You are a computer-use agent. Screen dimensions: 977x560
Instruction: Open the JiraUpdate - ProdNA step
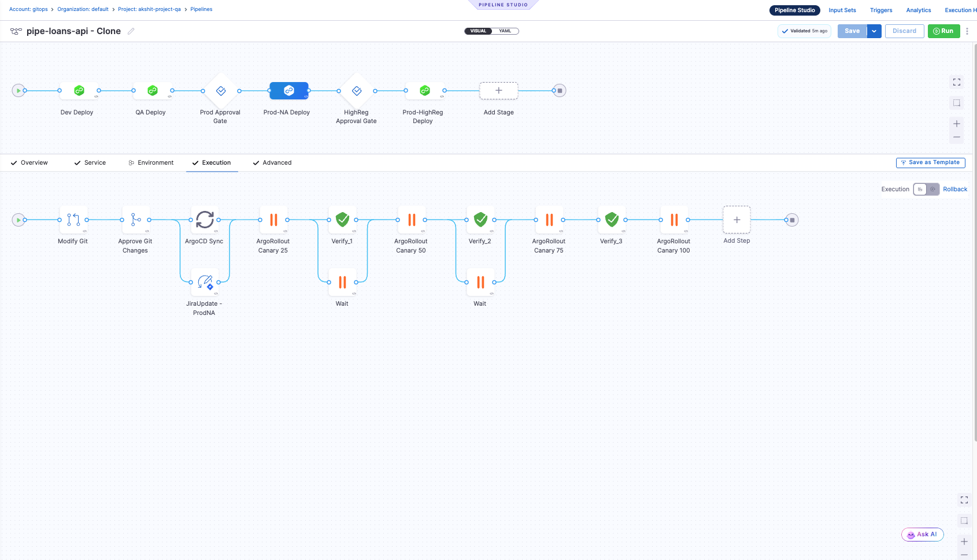pyautogui.click(x=204, y=283)
